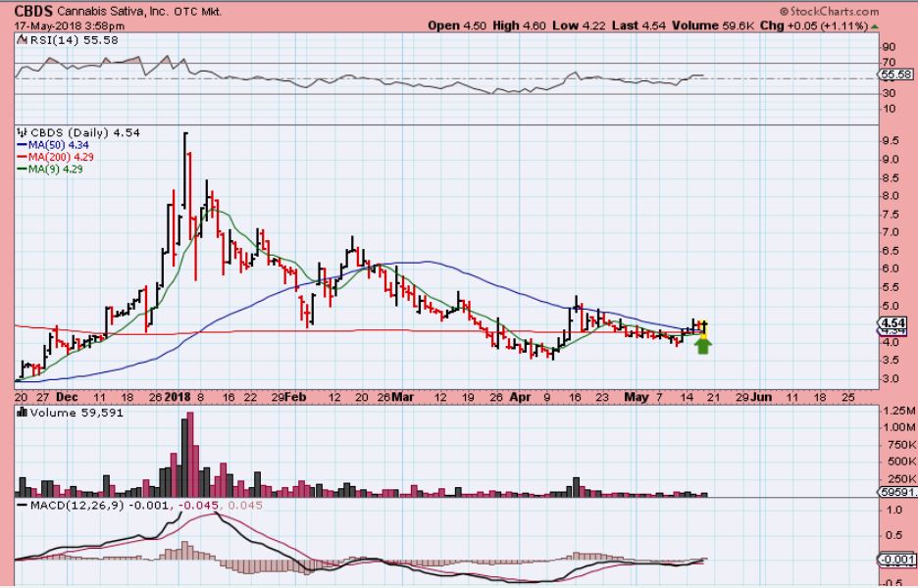
Task: Click the Volume 59.6K value in header
Action: click(714, 25)
